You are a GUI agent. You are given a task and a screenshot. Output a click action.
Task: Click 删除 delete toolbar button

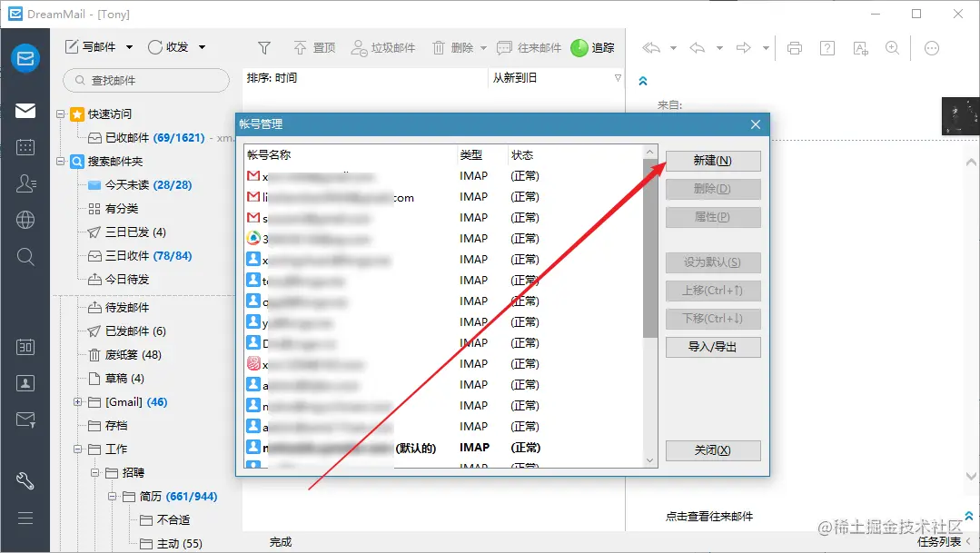[453, 47]
